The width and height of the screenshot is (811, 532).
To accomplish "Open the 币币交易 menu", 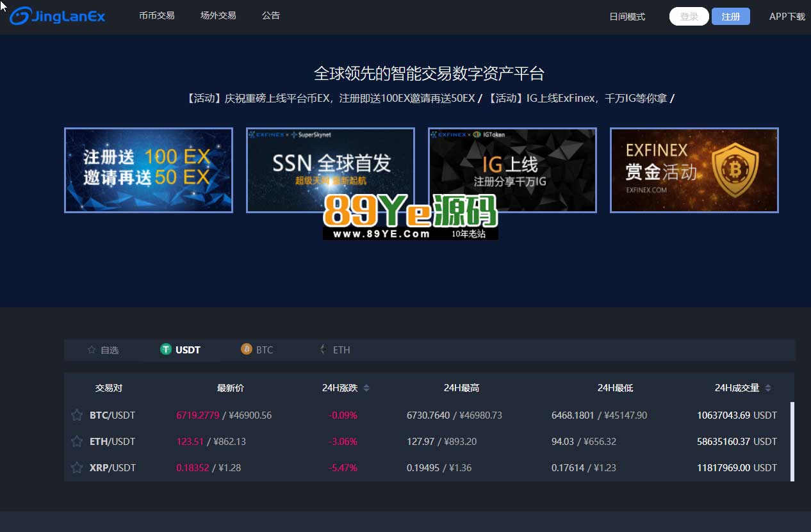I will [157, 15].
